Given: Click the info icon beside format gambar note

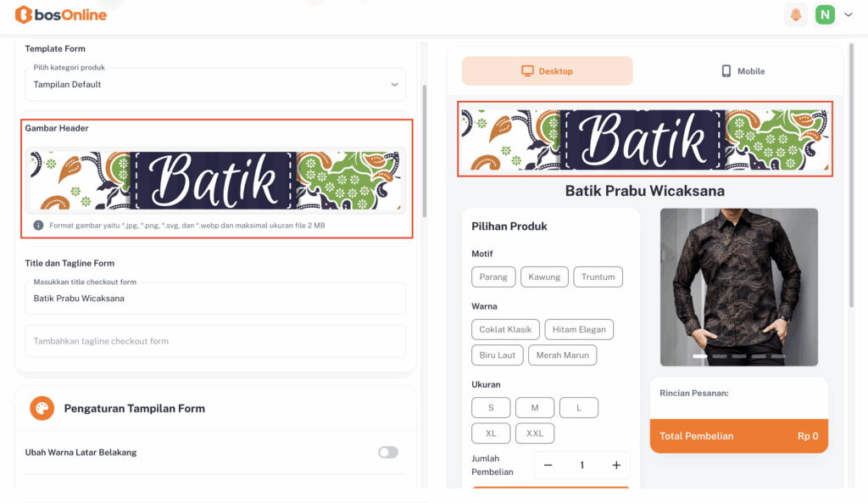Looking at the screenshot, I should (38, 226).
